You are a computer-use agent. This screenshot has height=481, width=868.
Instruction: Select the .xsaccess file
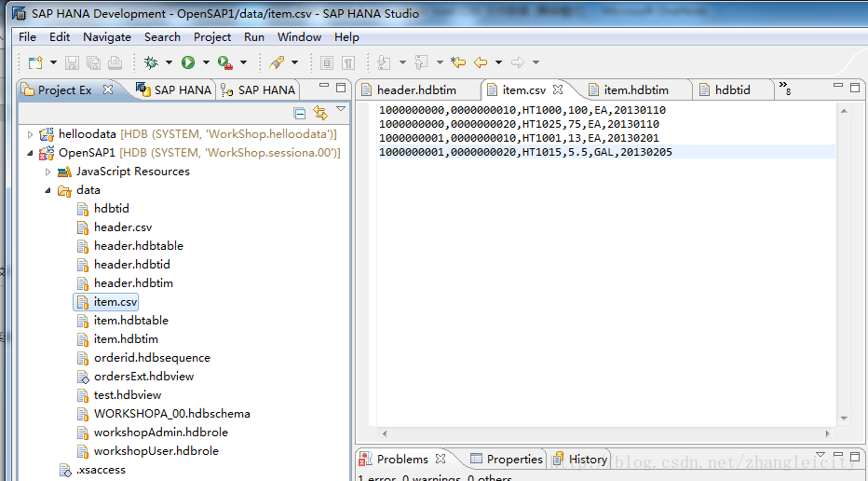(101, 470)
